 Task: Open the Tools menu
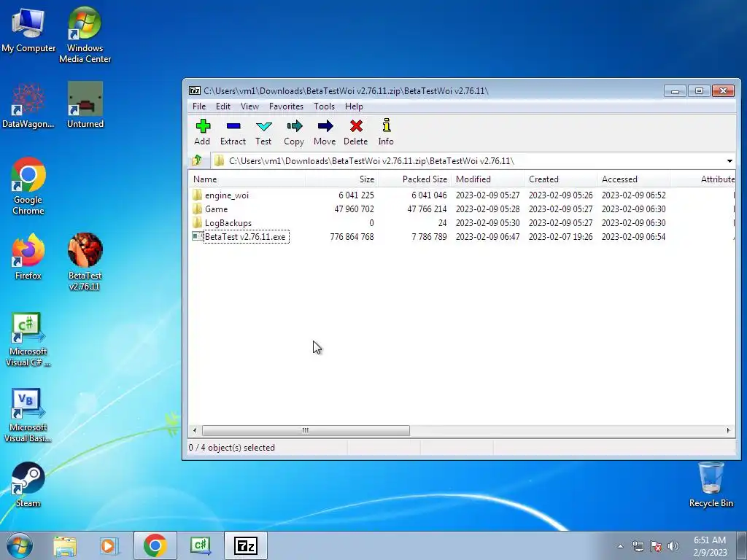pos(324,106)
